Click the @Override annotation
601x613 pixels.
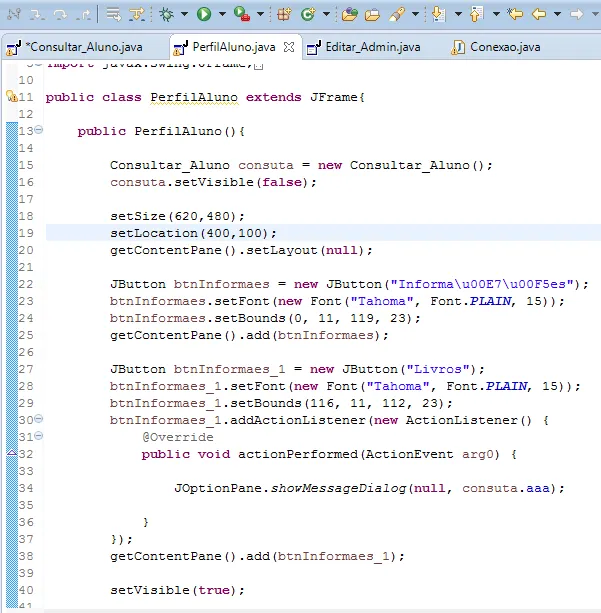[x=178, y=437]
